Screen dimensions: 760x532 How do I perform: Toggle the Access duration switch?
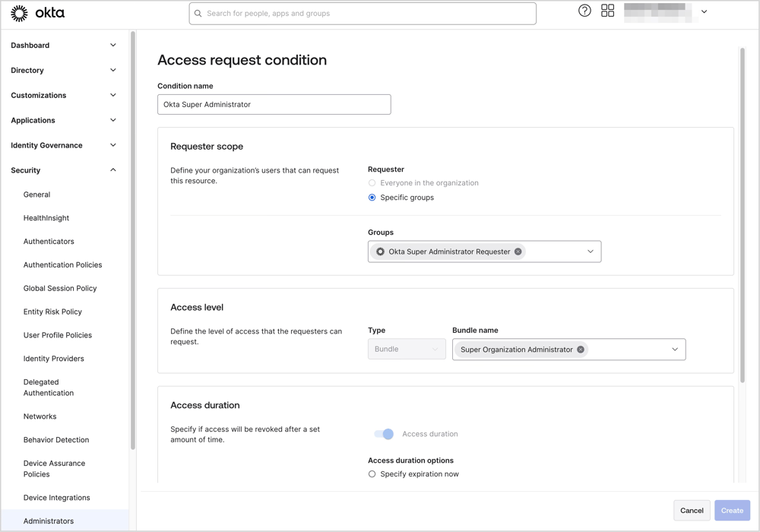click(x=384, y=434)
